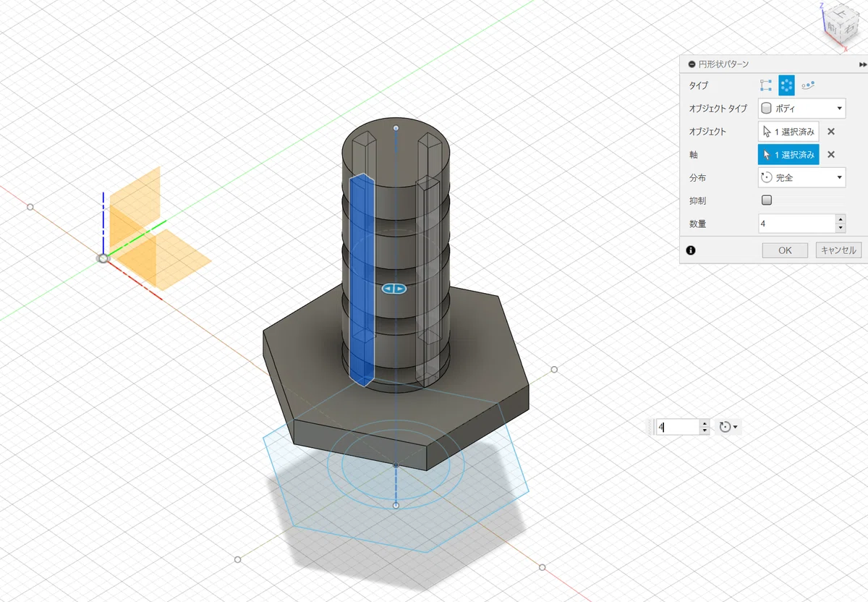
Task: Click the axis top handle above cylinder
Action: click(395, 128)
